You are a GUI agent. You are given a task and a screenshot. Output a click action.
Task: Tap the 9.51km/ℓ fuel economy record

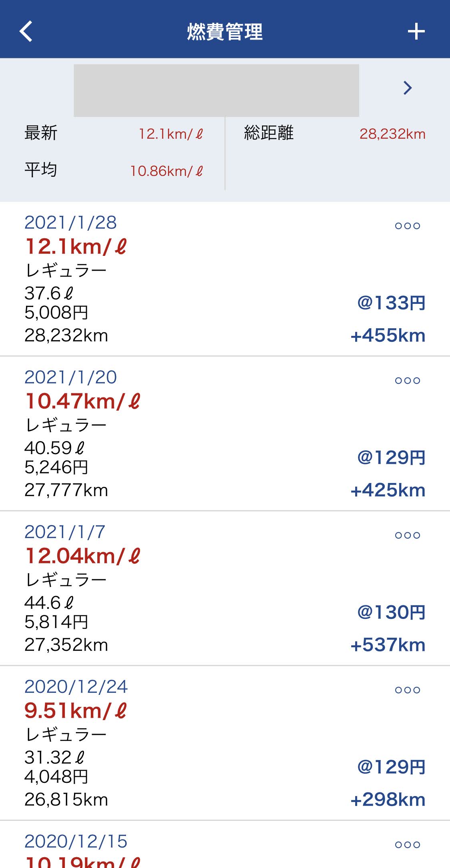(x=76, y=711)
